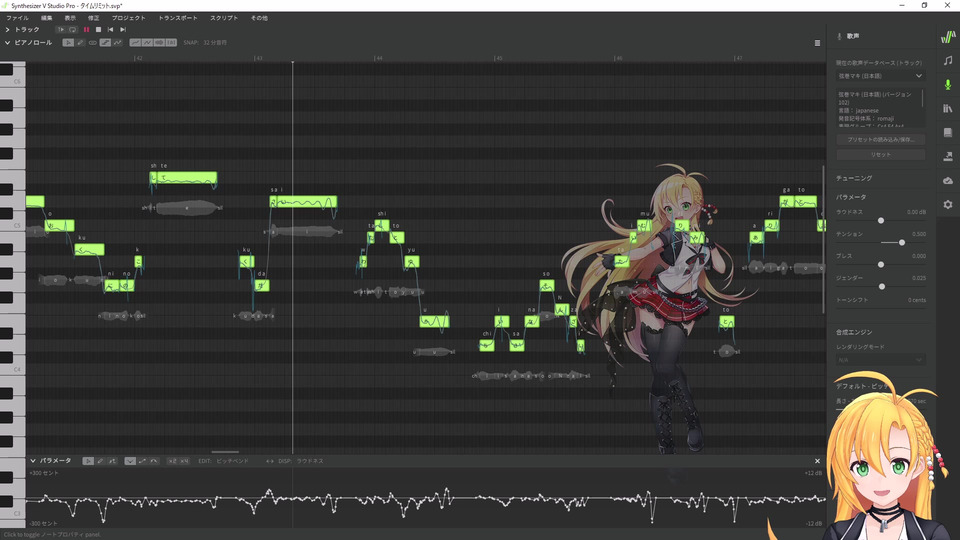Image resolution: width=960 pixels, height=540 pixels.
Task: Close the parameter panel with X
Action: tap(817, 461)
